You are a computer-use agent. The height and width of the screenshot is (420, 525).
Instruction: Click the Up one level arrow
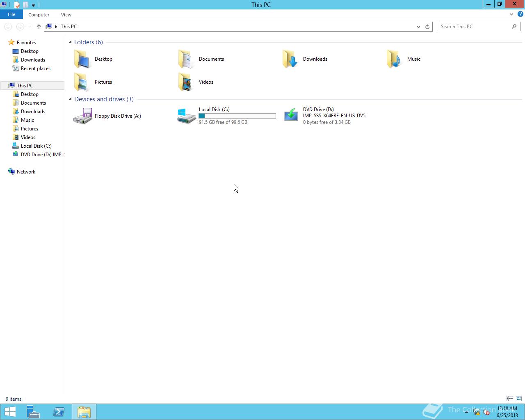click(39, 27)
